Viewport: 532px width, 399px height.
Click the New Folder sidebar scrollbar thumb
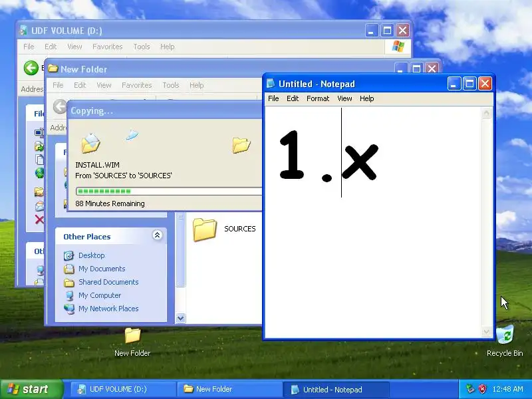pos(180,249)
